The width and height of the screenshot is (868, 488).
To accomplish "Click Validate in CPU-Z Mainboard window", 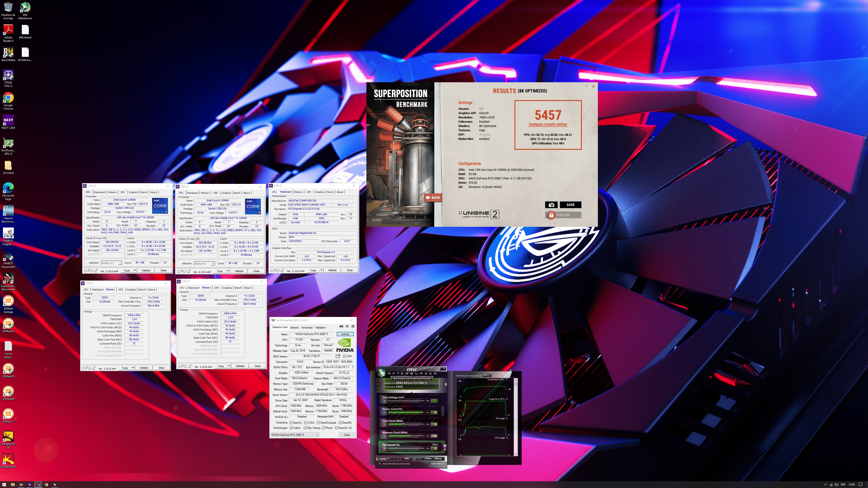I will click(x=332, y=270).
